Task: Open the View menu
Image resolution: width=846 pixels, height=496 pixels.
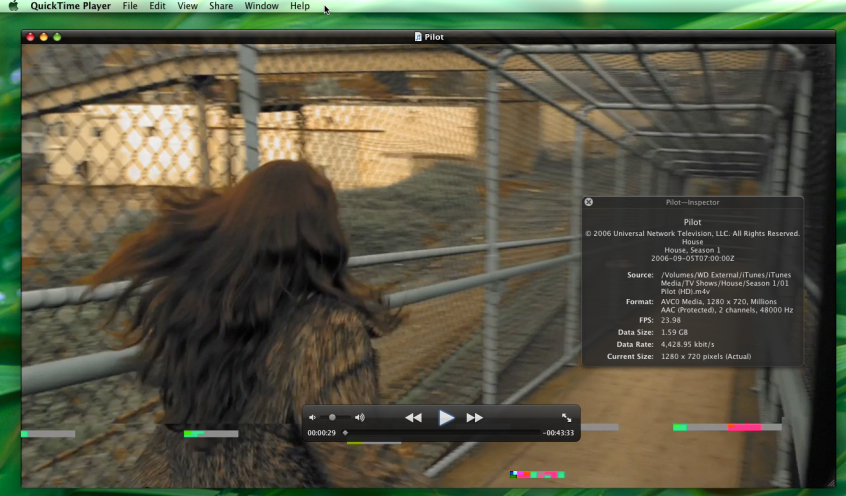Action: coord(188,6)
